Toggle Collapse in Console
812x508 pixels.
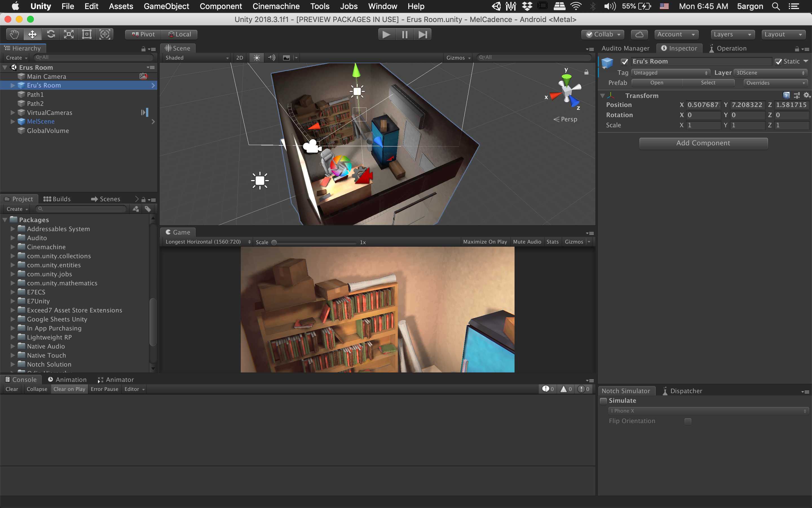click(x=37, y=389)
